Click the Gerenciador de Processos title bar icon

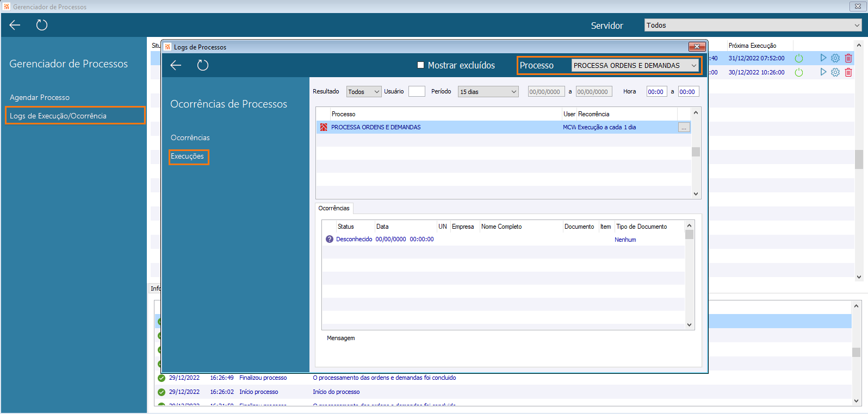click(x=7, y=7)
